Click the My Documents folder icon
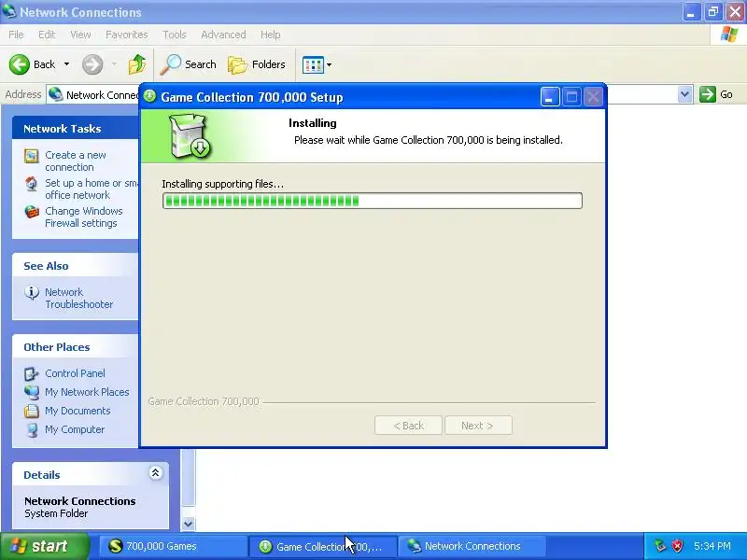Image resolution: width=747 pixels, height=560 pixels. point(32,411)
